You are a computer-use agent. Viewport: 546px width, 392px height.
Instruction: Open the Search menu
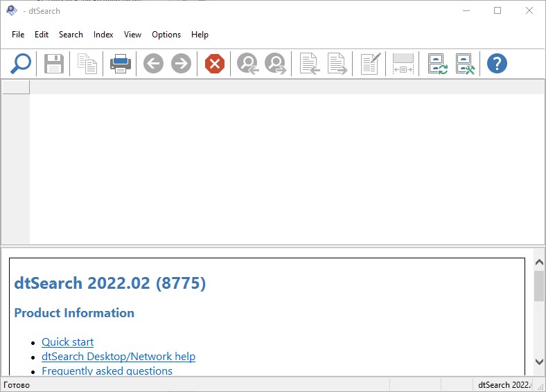71,35
